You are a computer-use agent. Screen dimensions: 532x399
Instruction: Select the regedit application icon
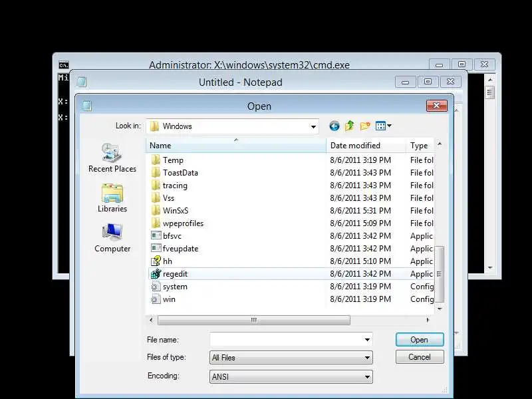tap(156, 273)
